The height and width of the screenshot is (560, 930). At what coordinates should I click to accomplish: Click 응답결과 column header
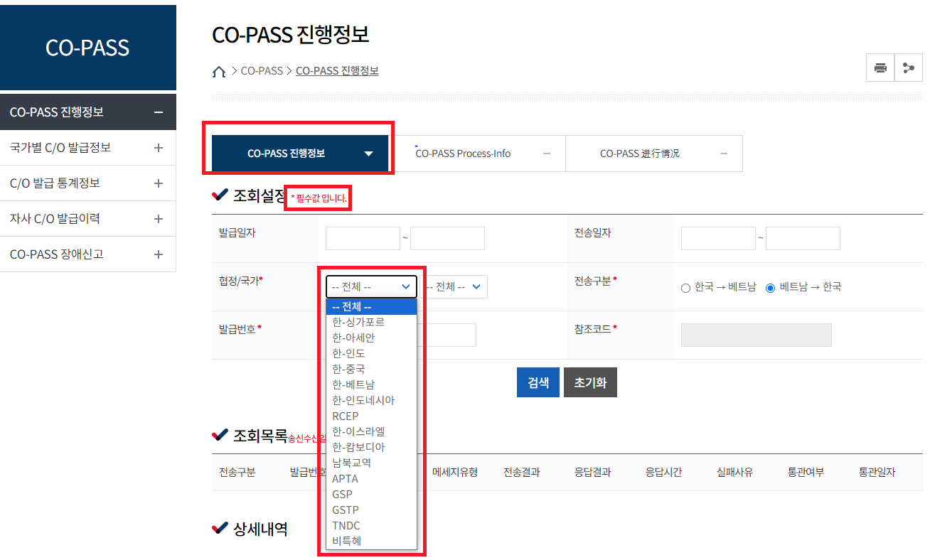click(593, 472)
